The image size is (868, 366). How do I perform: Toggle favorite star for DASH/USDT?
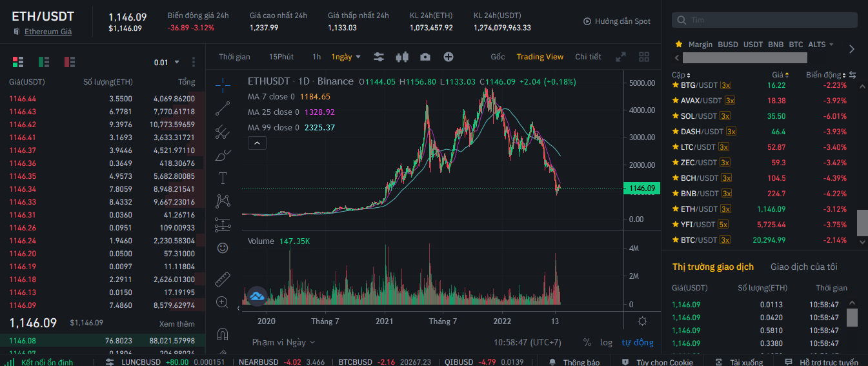(676, 132)
